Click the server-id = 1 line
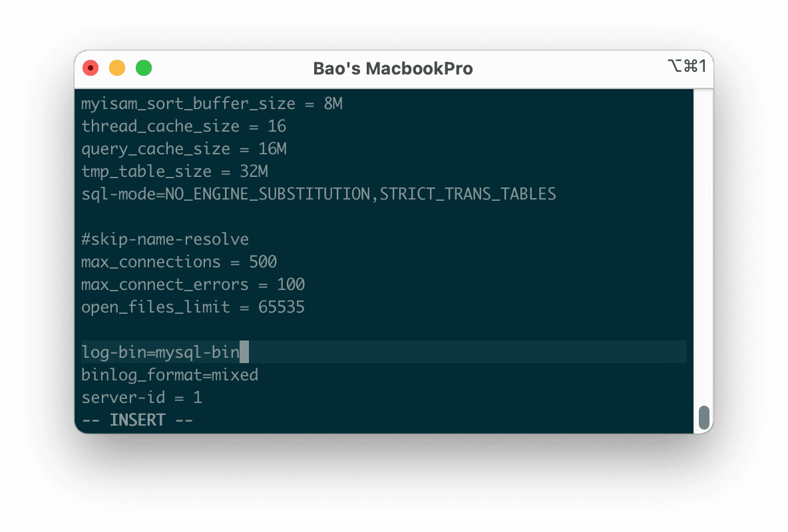 click(x=142, y=398)
